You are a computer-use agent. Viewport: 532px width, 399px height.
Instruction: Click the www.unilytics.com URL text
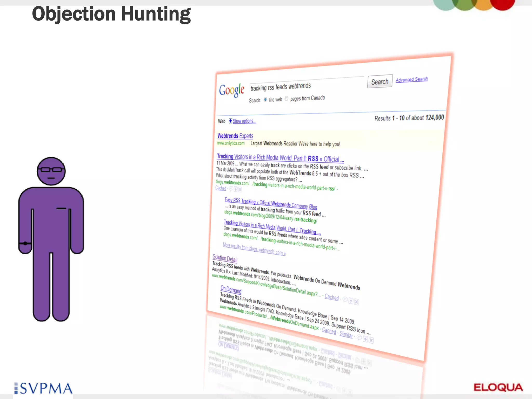(231, 143)
